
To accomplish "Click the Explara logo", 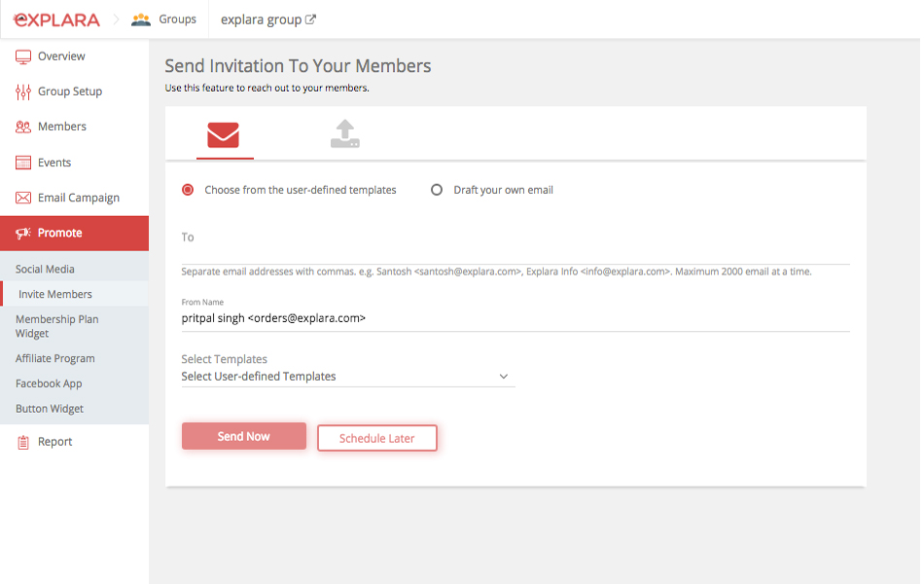I will click(56, 19).
